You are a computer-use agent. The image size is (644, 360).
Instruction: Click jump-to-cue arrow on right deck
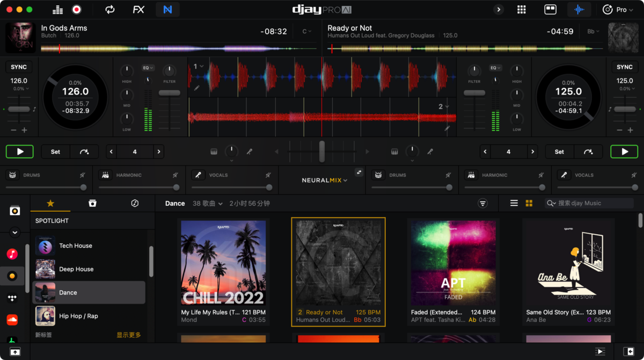[x=588, y=152]
